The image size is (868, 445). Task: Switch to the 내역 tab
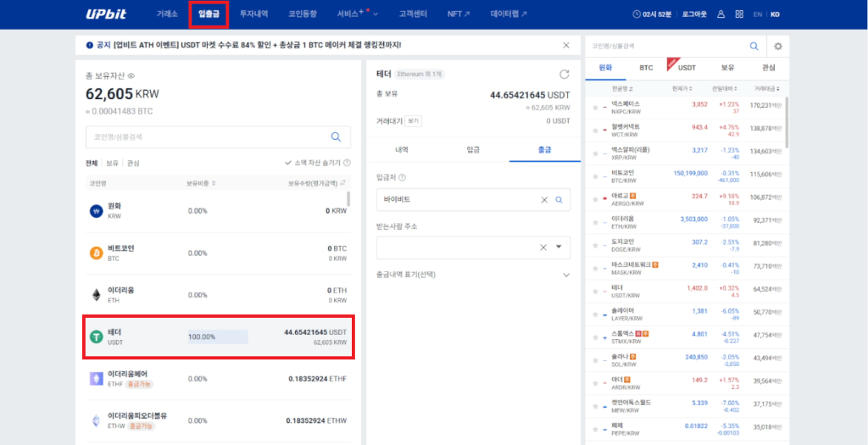(402, 149)
